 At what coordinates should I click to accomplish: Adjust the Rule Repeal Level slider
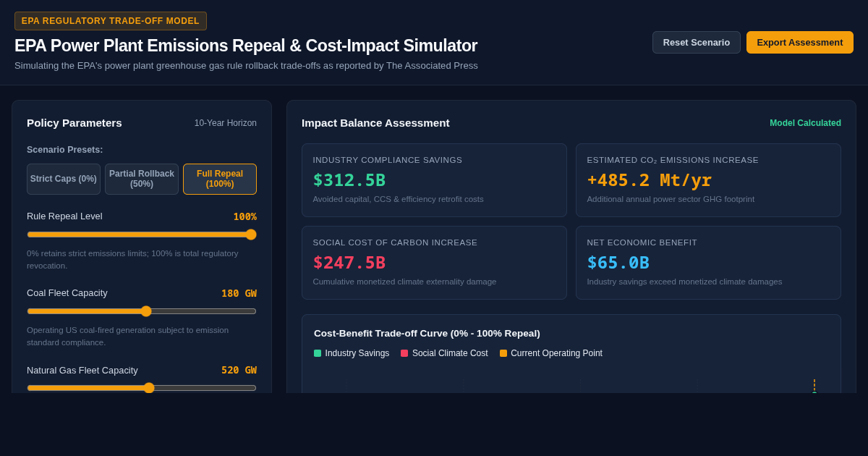[142, 235]
